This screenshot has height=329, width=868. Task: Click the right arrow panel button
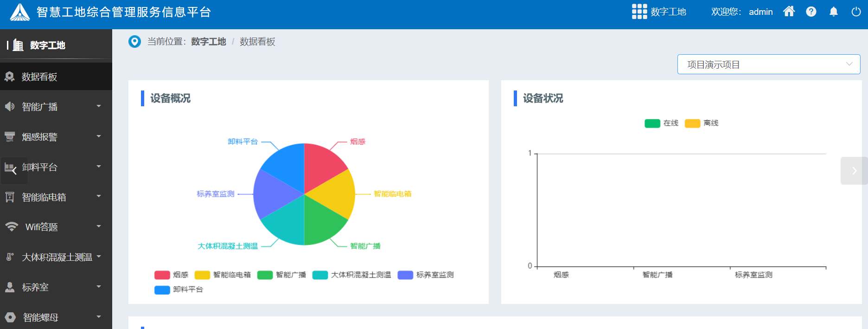pos(854,171)
